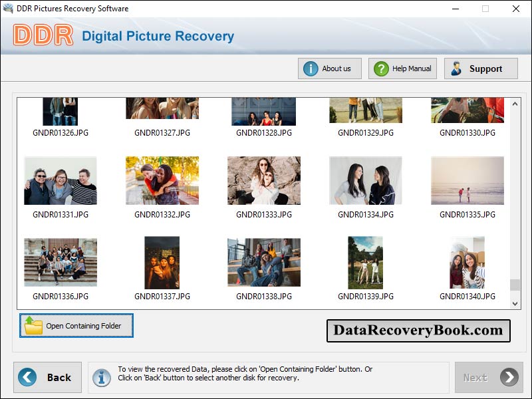Select thumbnail GNDR01333.JPG
Screen dimensions: 532x399
coord(263,180)
